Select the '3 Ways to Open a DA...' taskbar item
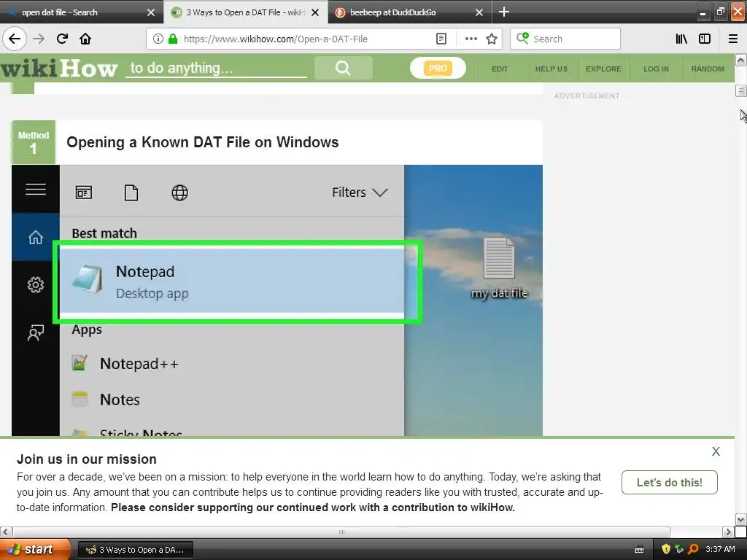 tap(136, 550)
